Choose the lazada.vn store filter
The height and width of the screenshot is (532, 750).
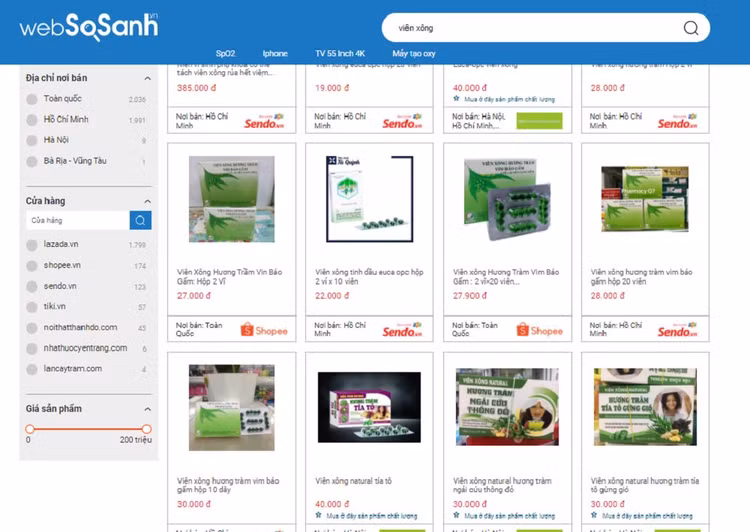[32, 245]
